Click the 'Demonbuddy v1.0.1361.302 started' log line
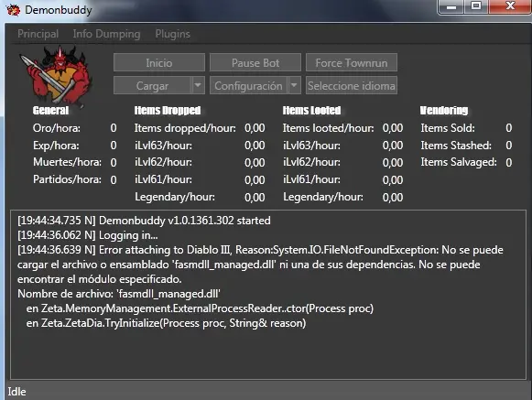Viewport: 532px width, 400px height. 144,221
